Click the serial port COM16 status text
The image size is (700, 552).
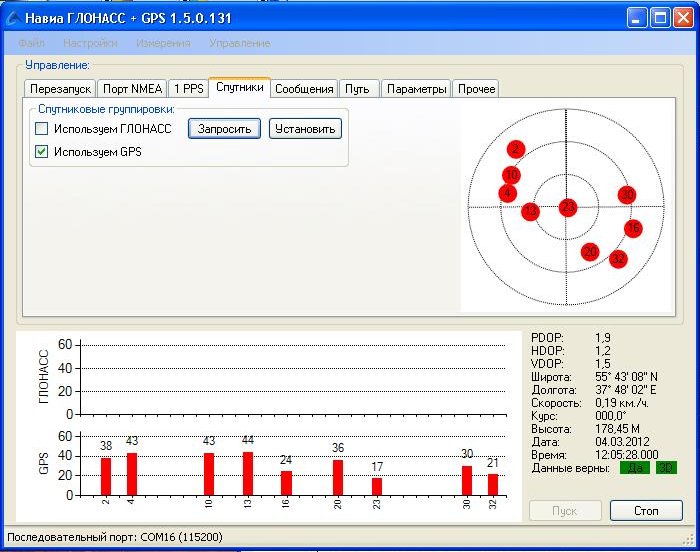pyautogui.click(x=115, y=537)
